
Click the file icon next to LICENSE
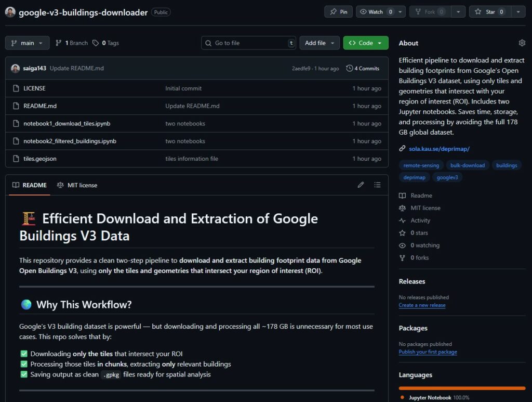pos(16,88)
